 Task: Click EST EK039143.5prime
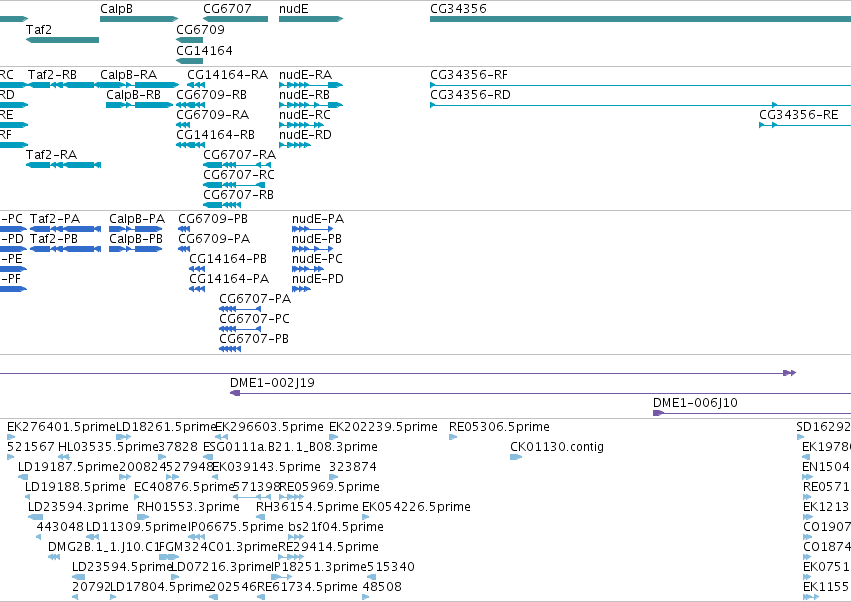[x=266, y=467]
